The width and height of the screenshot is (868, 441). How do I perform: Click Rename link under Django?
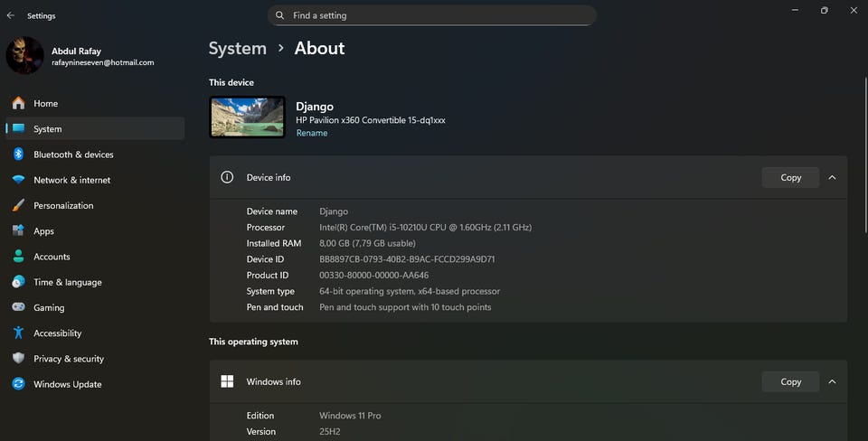312,133
